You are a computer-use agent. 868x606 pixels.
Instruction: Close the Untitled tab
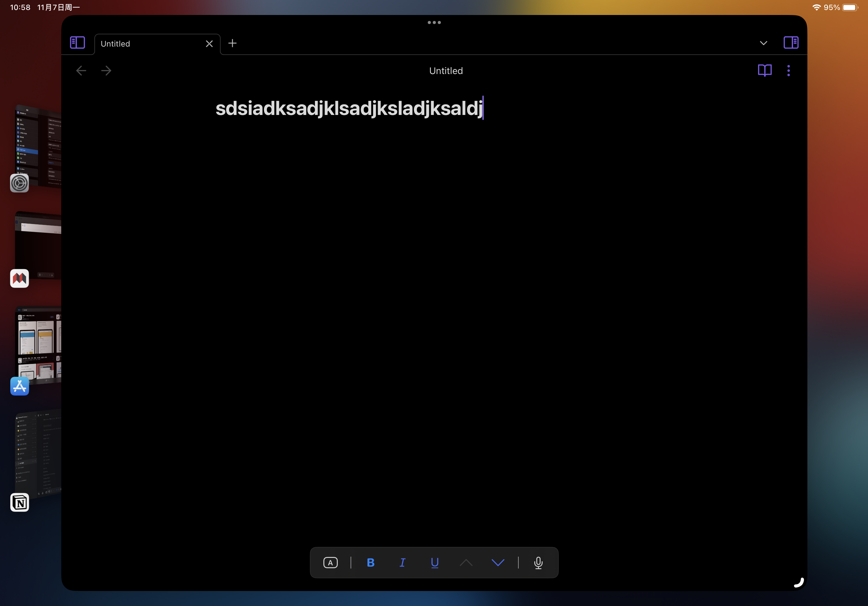[209, 43]
